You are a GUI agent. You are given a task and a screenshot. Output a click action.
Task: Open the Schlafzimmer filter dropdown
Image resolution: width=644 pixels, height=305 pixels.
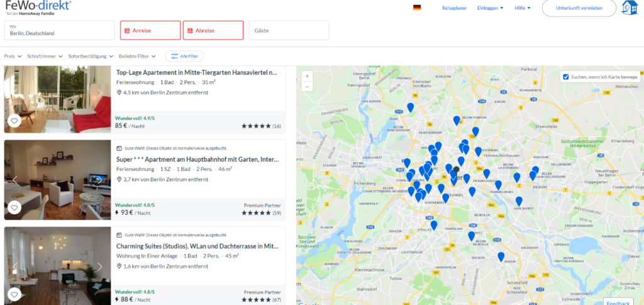pyautogui.click(x=43, y=56)
